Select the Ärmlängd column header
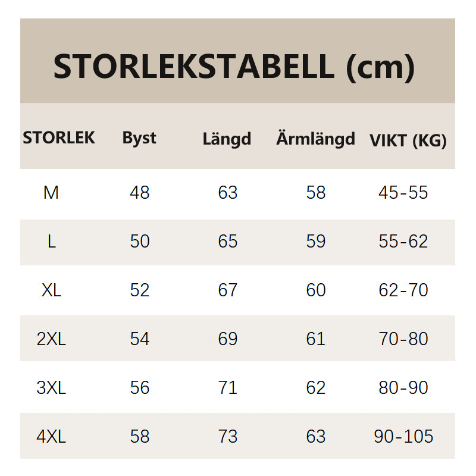 click(315, 139)
